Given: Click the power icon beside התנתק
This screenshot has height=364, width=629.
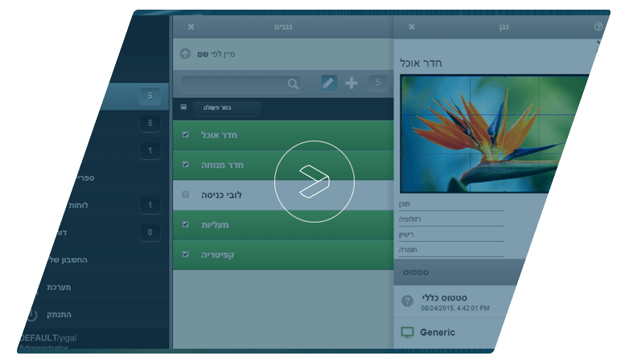Looking at the screenshot, I should (x=32, y=315).
